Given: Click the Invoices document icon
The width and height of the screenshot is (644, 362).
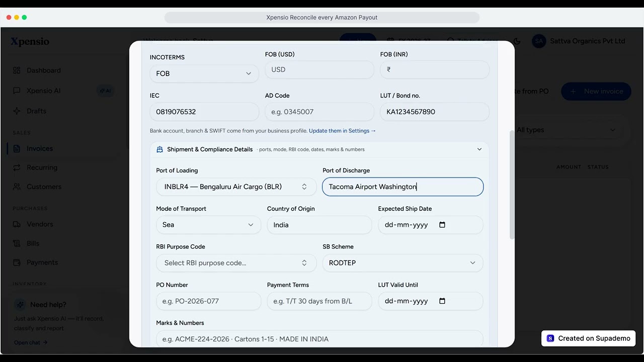Looking at the screenshot, I should pos(17,149).
